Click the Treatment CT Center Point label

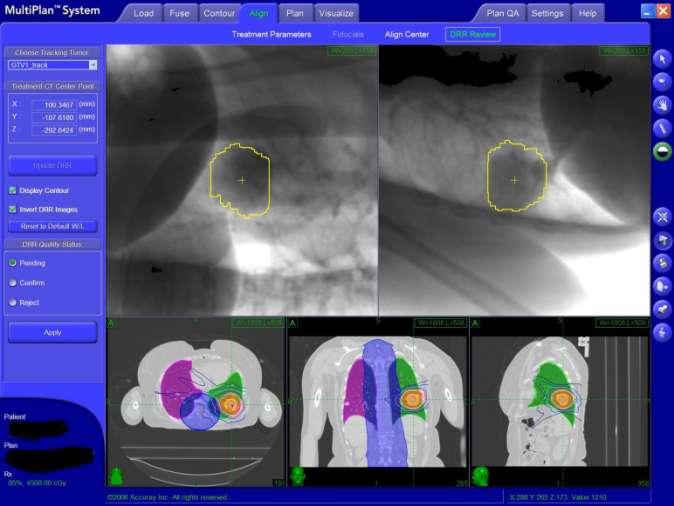52,86
